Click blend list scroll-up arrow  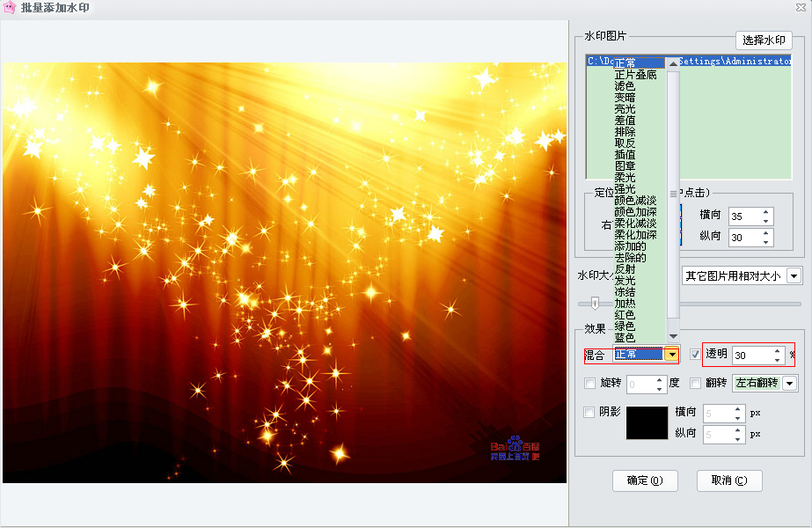coord(673,63)
